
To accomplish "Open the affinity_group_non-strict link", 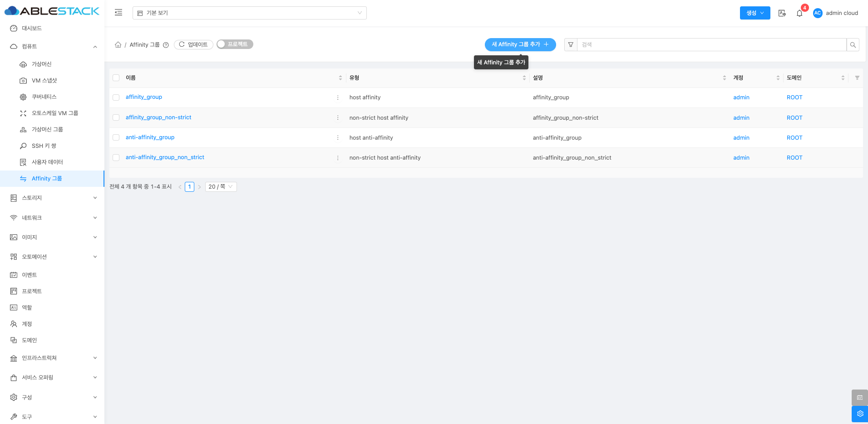I will tap(158, 117).
